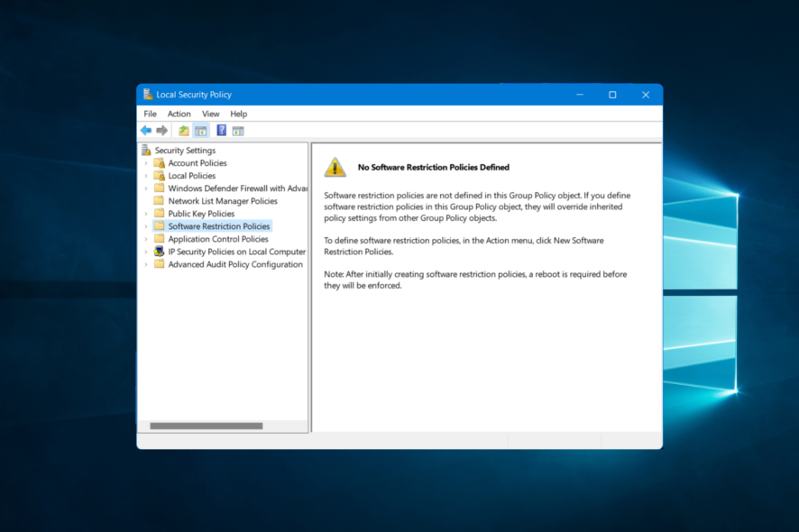Open the Export List icon
The width and height of the screenshot is (799, 532).
[x=183, y=130]
